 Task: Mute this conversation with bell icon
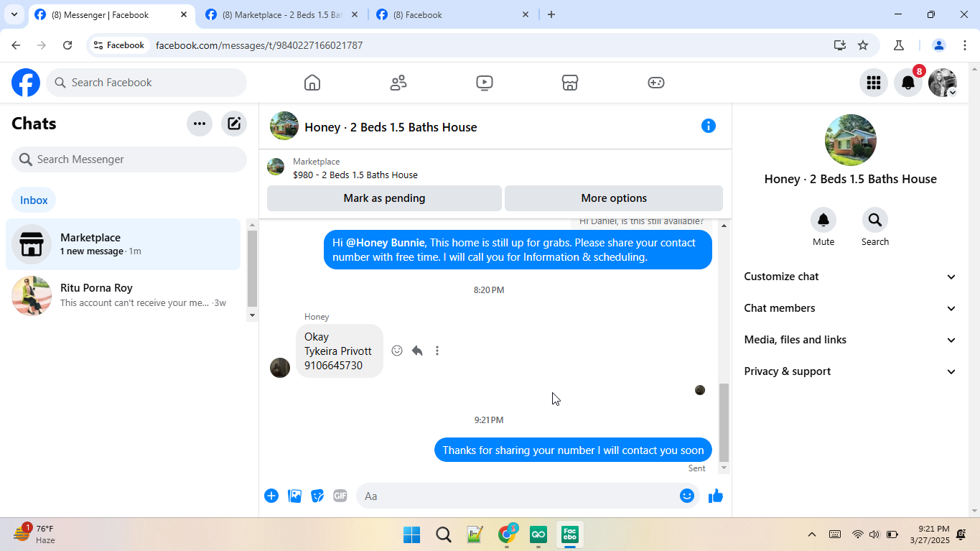pos(823,220)
